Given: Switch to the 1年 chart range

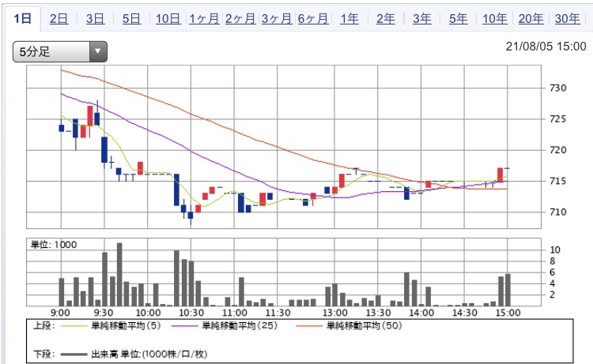Looking at the screenshot, I should pyautogui.click(x=349, y=18).
